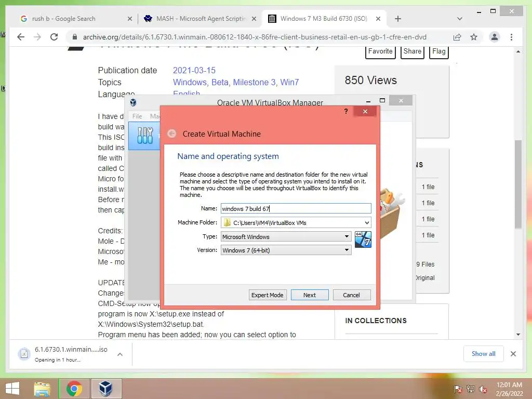This screenshot has height=399, width=532.
Task: Cancel the Create Virtual Machine wizard
Action: (352, 295)
